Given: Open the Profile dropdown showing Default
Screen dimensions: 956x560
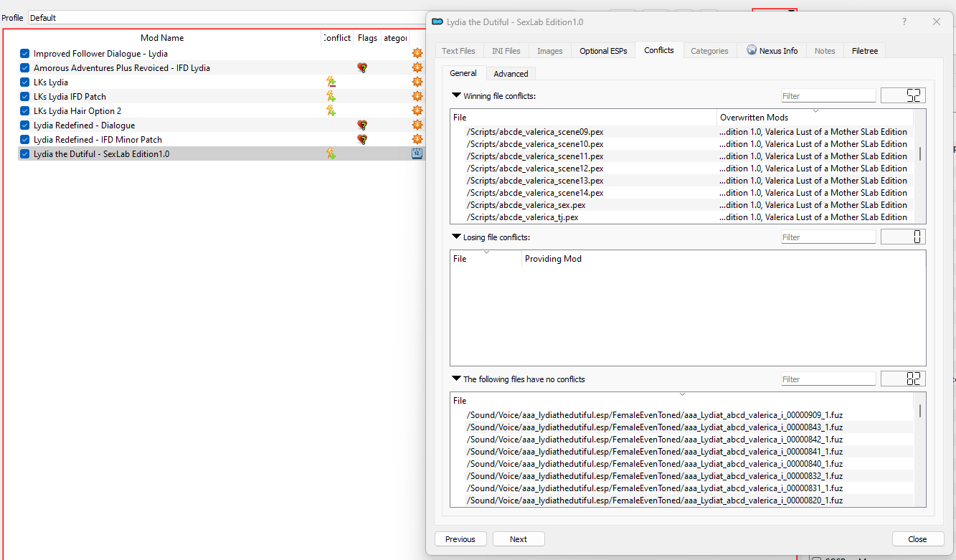Looking at the screenshot, I should point(227,17).
